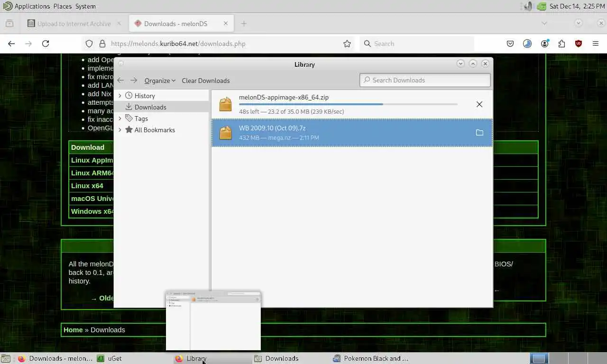Select History in Library sidebar
Image resolution: width=607 pixels, height=364 pixels.
click(x=145, y=96)
